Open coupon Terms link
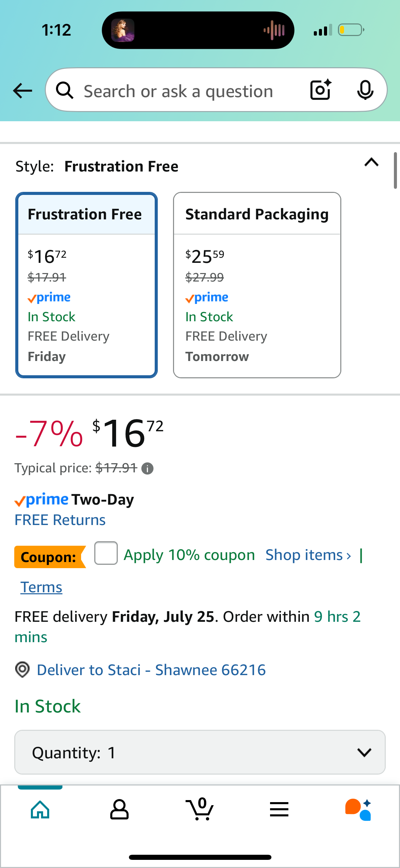The height and width of the screenshot is (868, 400). click(41, 587)
